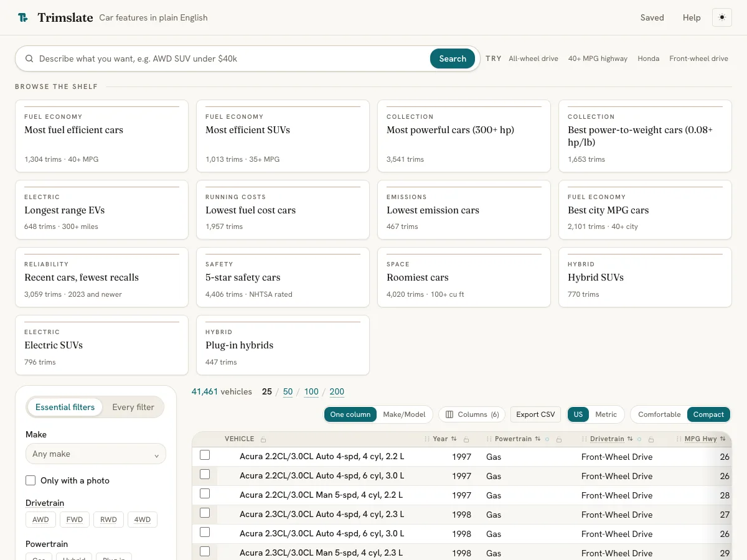Sort by Year using arrows icon
The height and width of the screenshot is (560, 747).
coord(454,439)
